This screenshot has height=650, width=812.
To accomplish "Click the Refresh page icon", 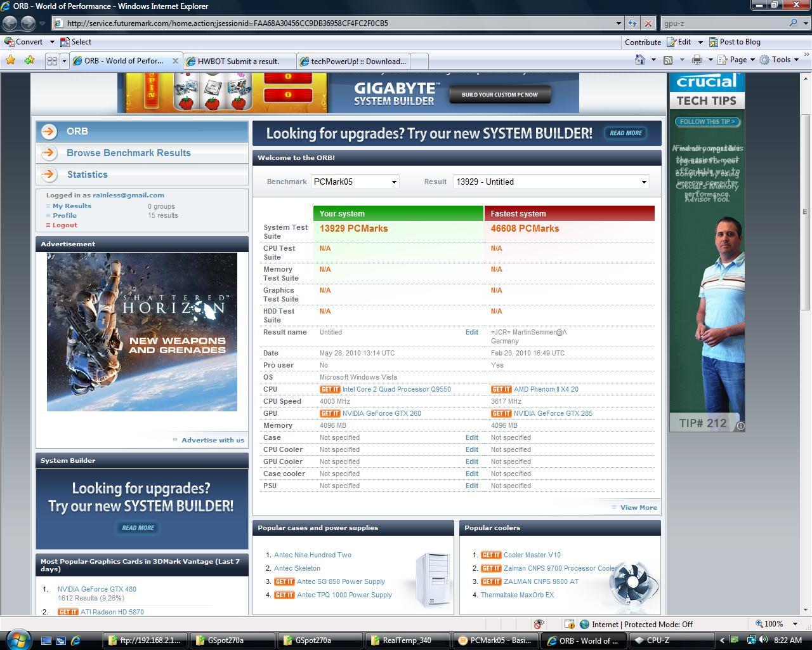I will tap(632, 23).
